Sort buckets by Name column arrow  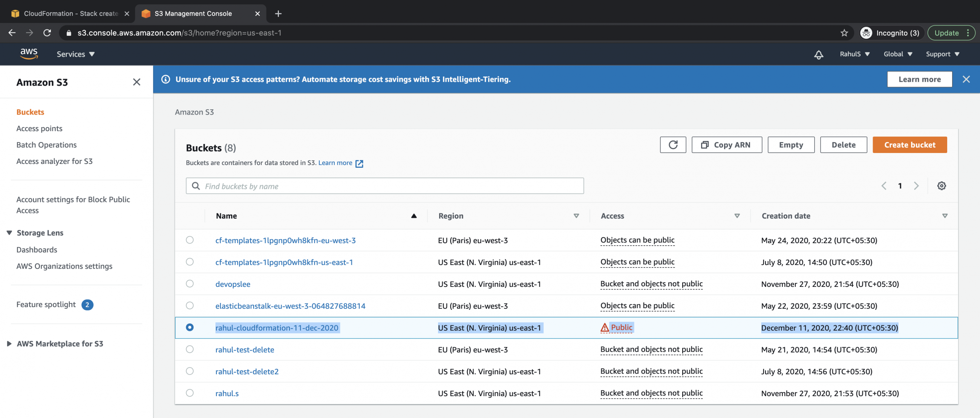point(414,216)
